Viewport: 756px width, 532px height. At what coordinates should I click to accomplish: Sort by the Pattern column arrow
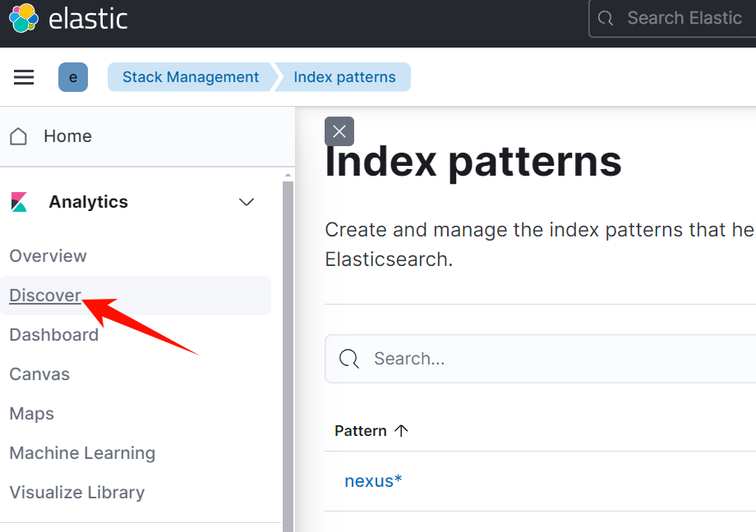pyautogui.click(x=401, y=430)
